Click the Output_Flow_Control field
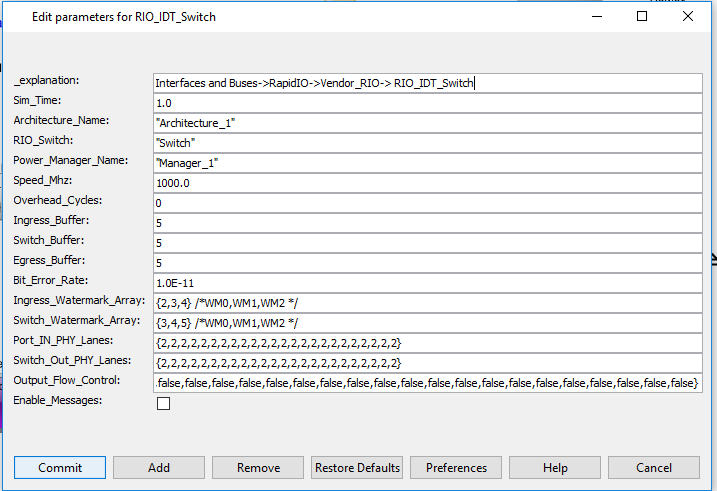Image resolution: width=717 pixels, height=491 pixels. point(427,383)
